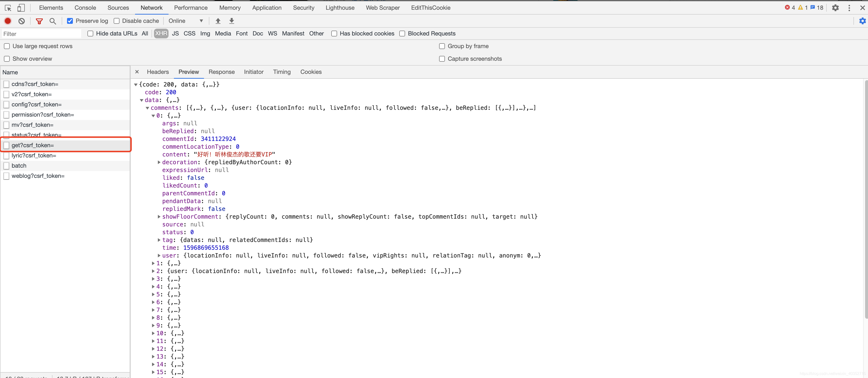Open the Response tab
The image size is (868, 378).
pos(221,72)
